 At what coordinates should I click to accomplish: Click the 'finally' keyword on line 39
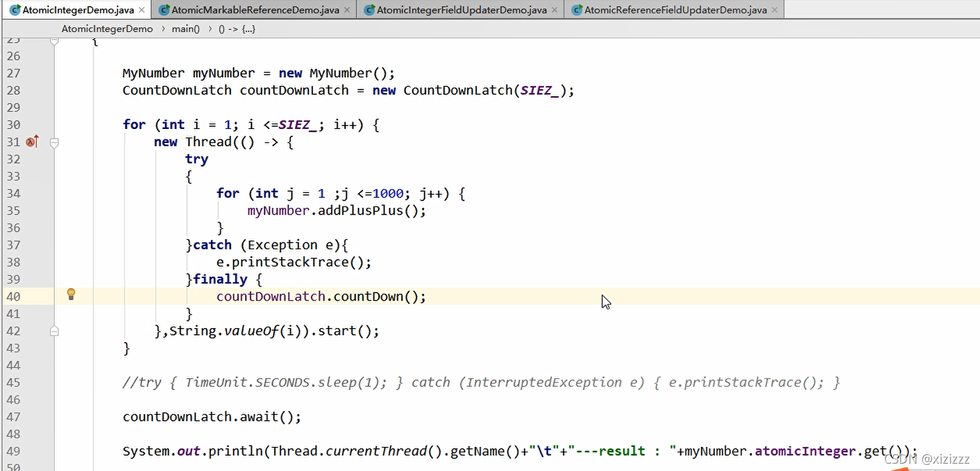pyautogui.click(x=220, y=279)
